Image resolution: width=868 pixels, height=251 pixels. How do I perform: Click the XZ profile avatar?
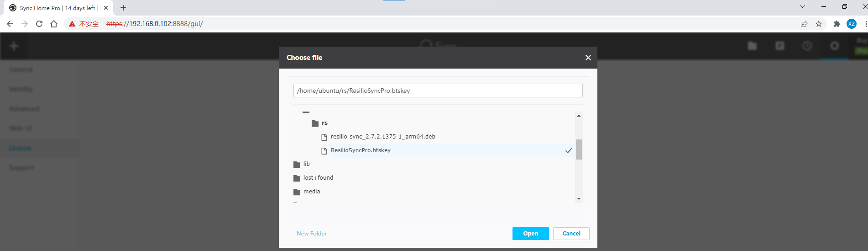point(852,24)
